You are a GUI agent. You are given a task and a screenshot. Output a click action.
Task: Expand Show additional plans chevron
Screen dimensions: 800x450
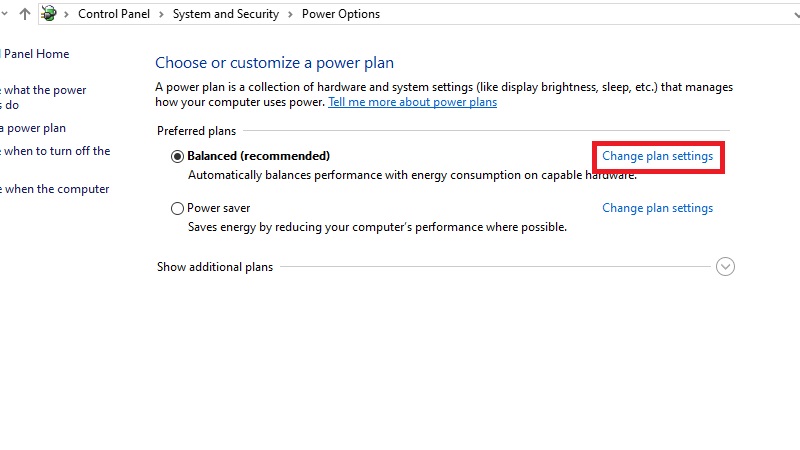(x=726, y=267)
